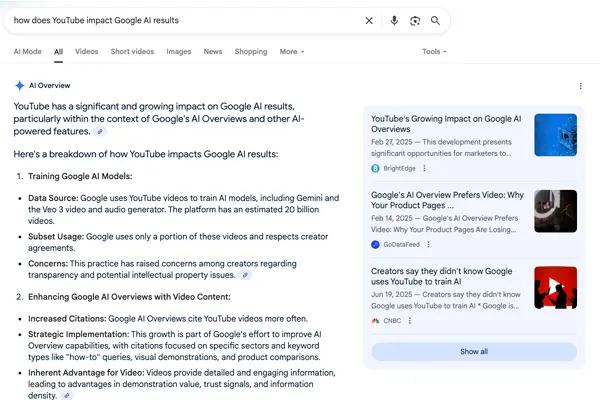This screenshot has height=400, width=600.
Task: Click the blue BrightEdge article thumbnail
Action: (x=556, y=135)
